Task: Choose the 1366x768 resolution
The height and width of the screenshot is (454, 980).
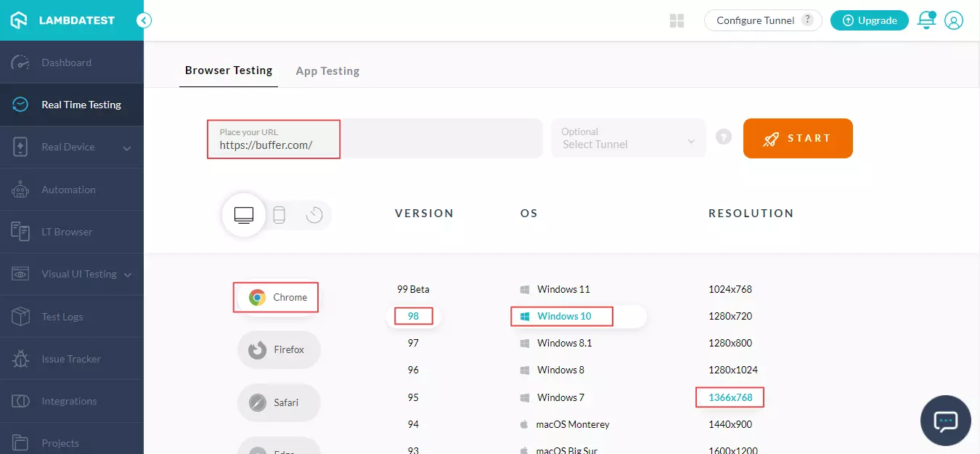Action: point(730,397)
